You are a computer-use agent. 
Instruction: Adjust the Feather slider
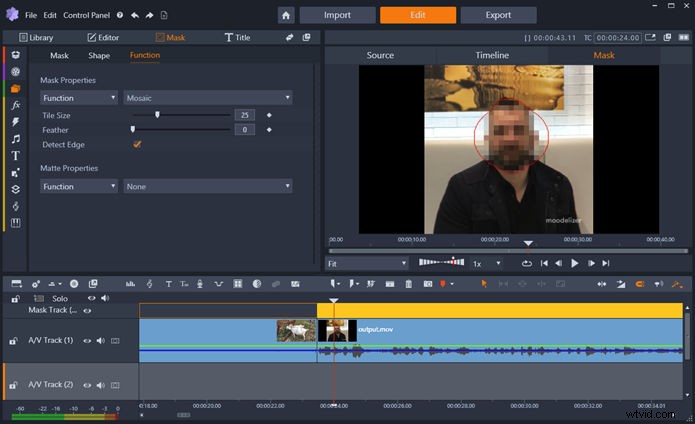coord(181,129)
